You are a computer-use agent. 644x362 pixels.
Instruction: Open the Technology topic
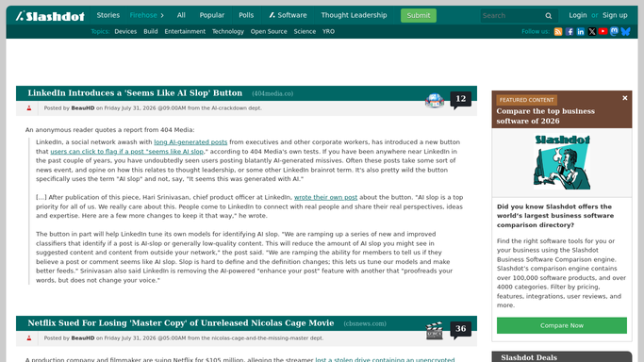click(x=228, y=32)
